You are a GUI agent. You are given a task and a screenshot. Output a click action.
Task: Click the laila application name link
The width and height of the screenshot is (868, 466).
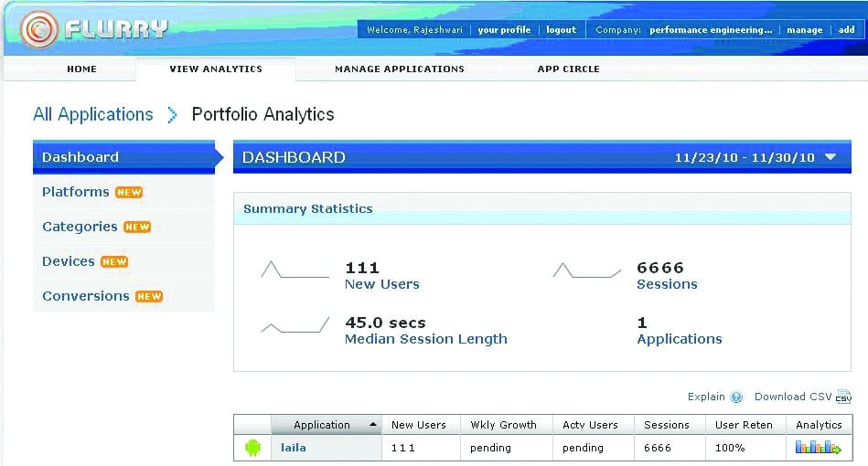(x=294, y=449)
